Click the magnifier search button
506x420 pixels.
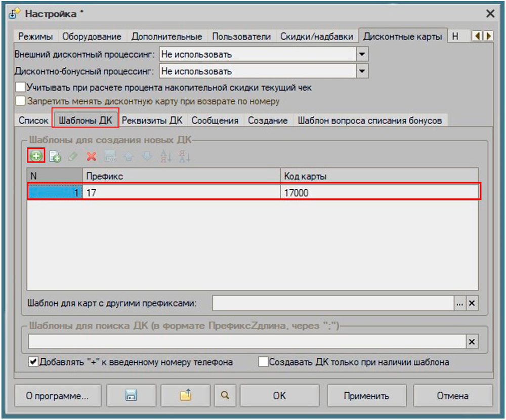pyautogui.click(x=224, y=396)
